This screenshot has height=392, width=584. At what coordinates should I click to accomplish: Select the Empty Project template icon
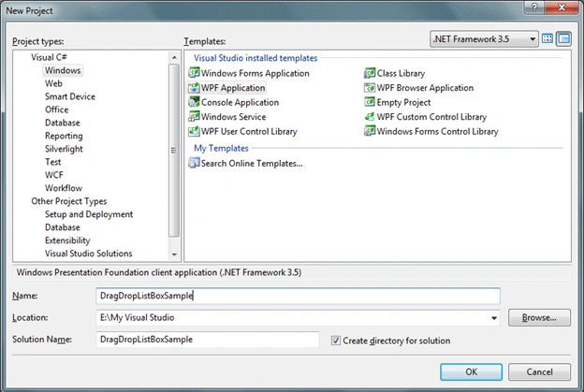coord(370,102)
